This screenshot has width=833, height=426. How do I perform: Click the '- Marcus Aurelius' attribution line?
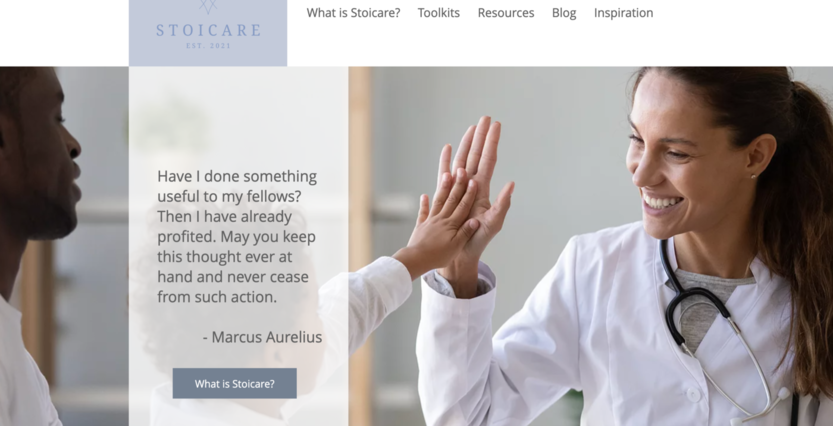262,337
